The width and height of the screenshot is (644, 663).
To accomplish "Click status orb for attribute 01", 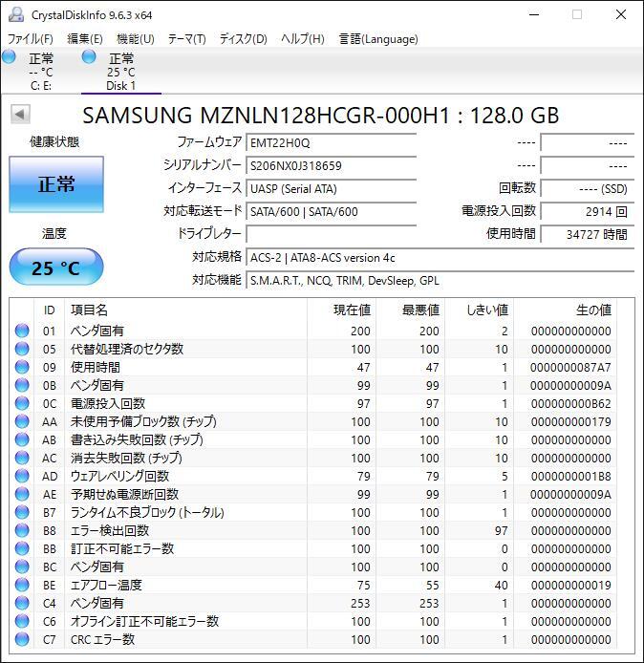I will coord(22,331).
